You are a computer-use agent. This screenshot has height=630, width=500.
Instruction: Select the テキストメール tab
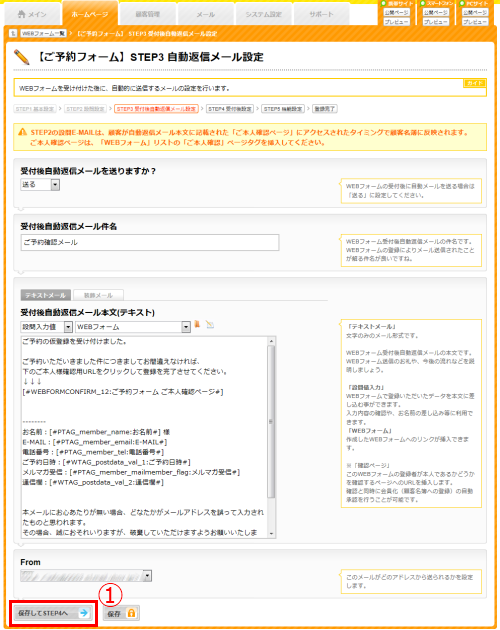pyautogui.click(x=45, y=295)
